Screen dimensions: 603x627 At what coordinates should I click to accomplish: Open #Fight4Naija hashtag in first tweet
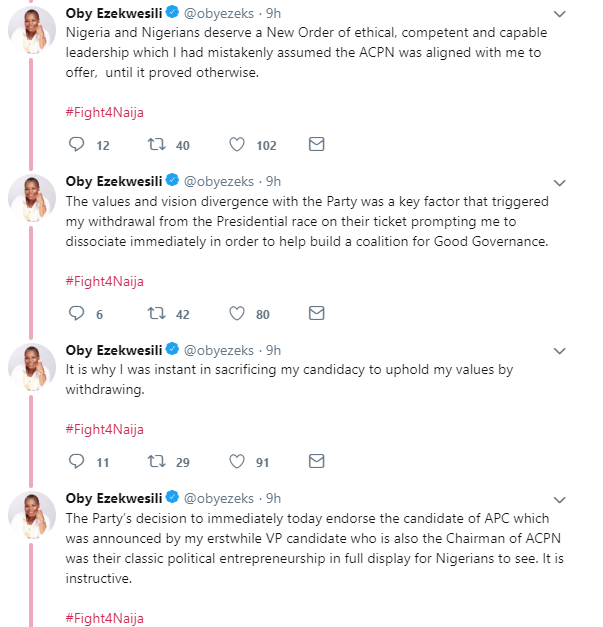[104, 112]
